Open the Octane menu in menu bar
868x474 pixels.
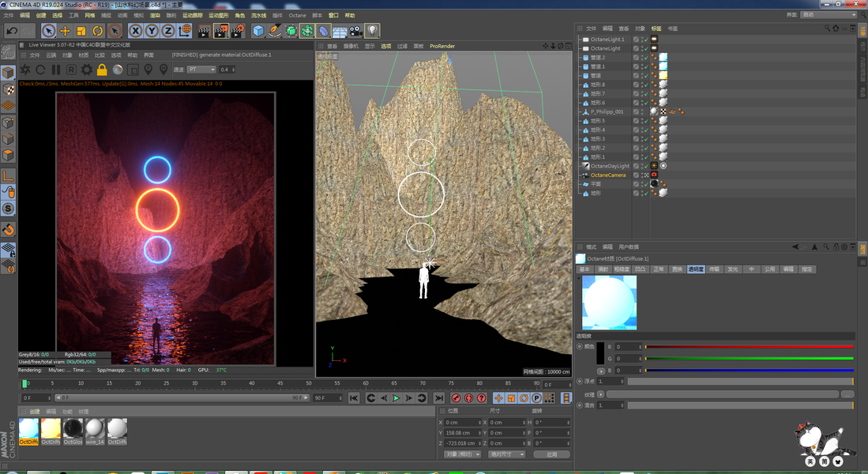[x=297, y=15]
